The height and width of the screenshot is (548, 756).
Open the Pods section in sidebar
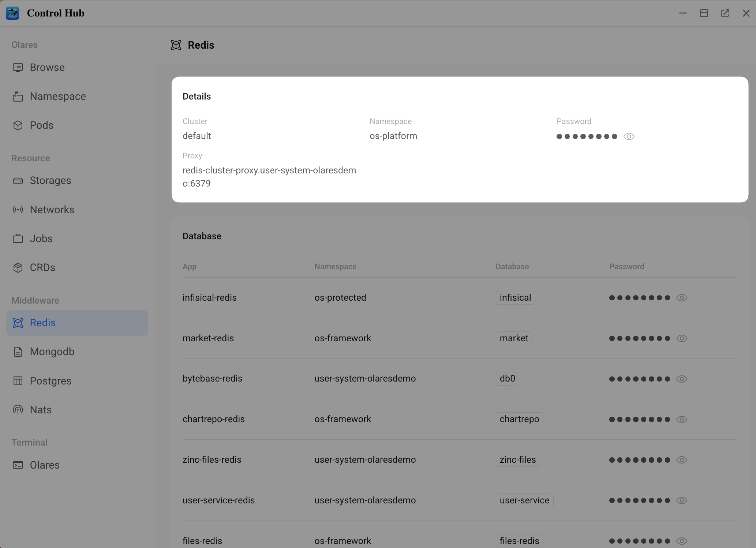tap(41, 125)
